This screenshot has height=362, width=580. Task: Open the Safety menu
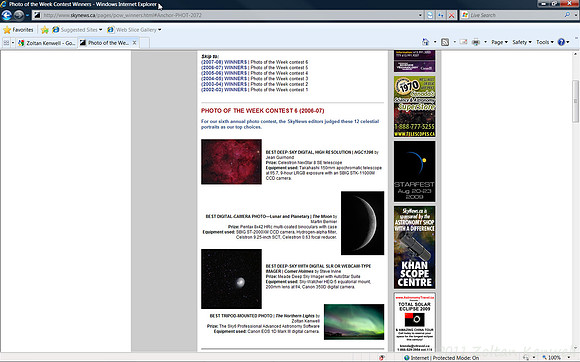coord(522,42)
